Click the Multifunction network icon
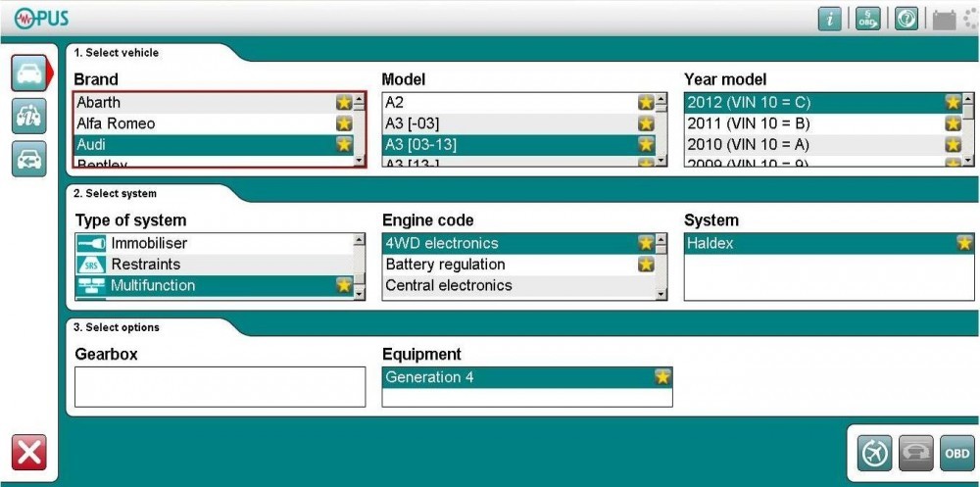The width and height of the screenshot is (980, 487). click(91, 286)
